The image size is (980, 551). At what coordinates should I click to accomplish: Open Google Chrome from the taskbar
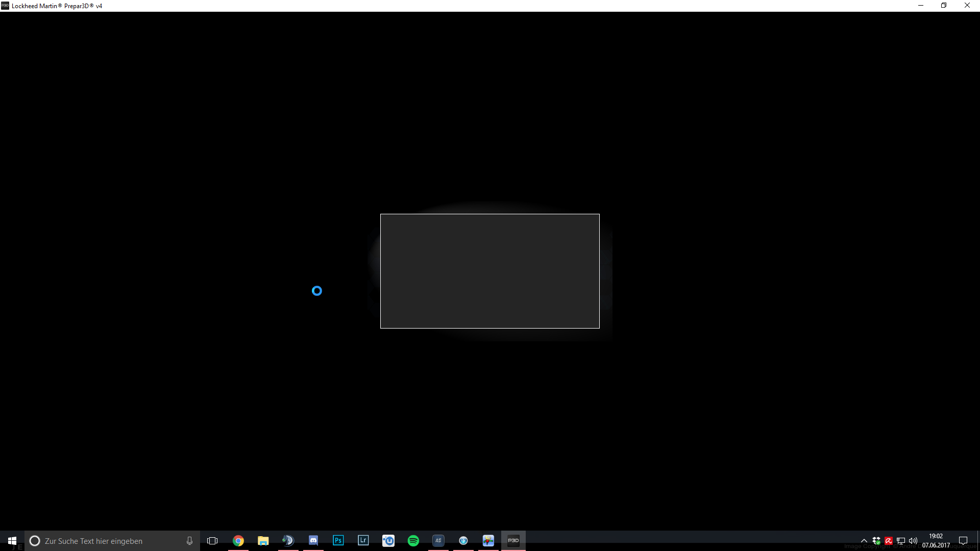[x=238, y=541]
